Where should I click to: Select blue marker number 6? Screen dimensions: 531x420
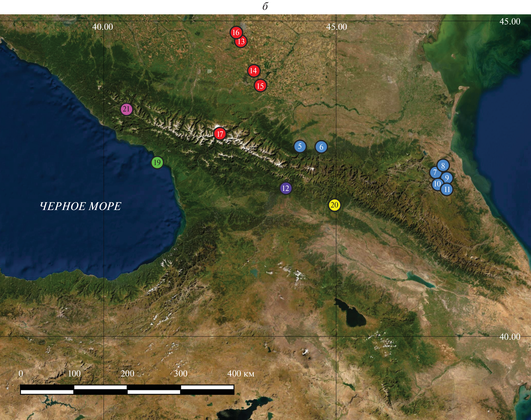pos(321,147)
